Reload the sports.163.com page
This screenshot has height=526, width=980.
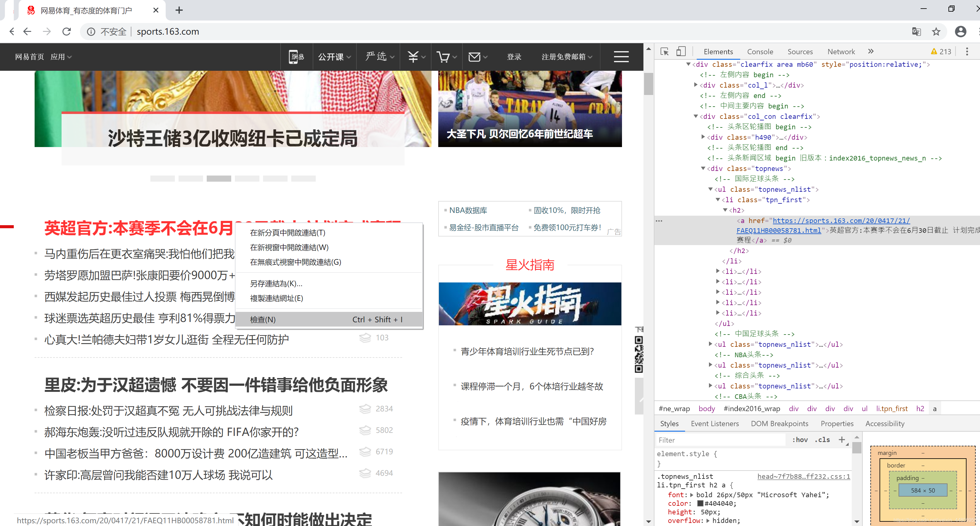pyautogui.click(x=66, y=31)
